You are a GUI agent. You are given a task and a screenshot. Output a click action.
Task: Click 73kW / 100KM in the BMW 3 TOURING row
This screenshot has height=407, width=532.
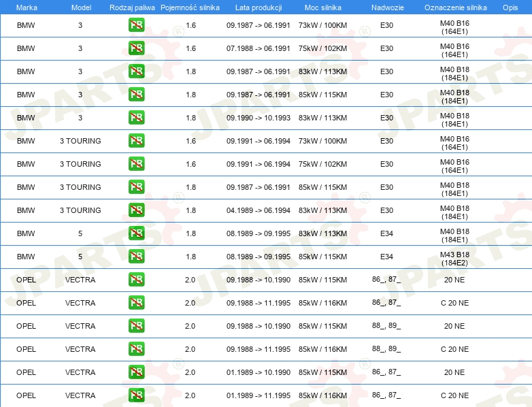click(322, 141)
